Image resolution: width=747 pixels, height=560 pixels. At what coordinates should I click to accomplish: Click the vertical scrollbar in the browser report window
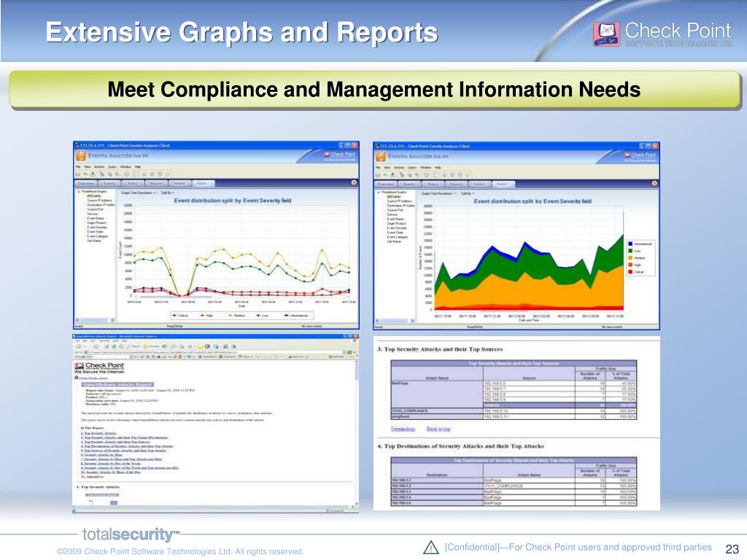pyautogui.click(x=356, y=433)
